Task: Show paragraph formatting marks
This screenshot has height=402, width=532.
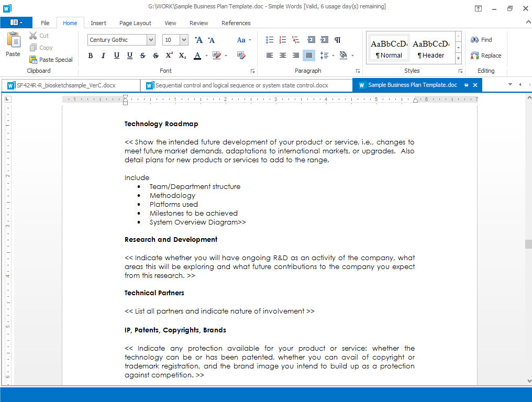Action: pyautogui.click(x=338, y=40)
